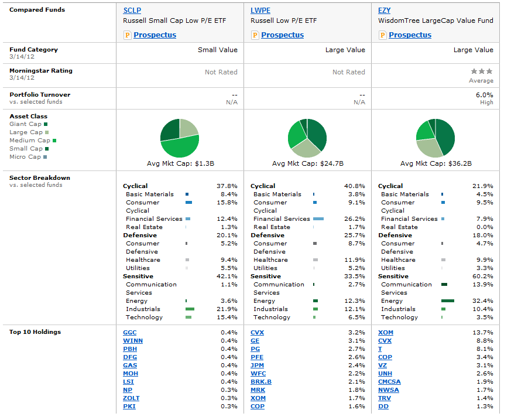Click the Giant Cap legend swatch
The height and width of the screenshot is (420, 511).
coord(46,124)
